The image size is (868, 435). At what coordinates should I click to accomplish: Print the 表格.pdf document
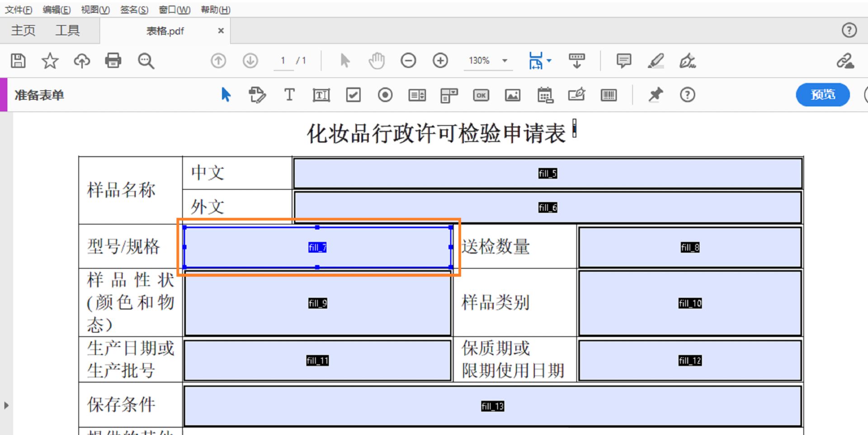pyautogui.click(x=113, y=61)
